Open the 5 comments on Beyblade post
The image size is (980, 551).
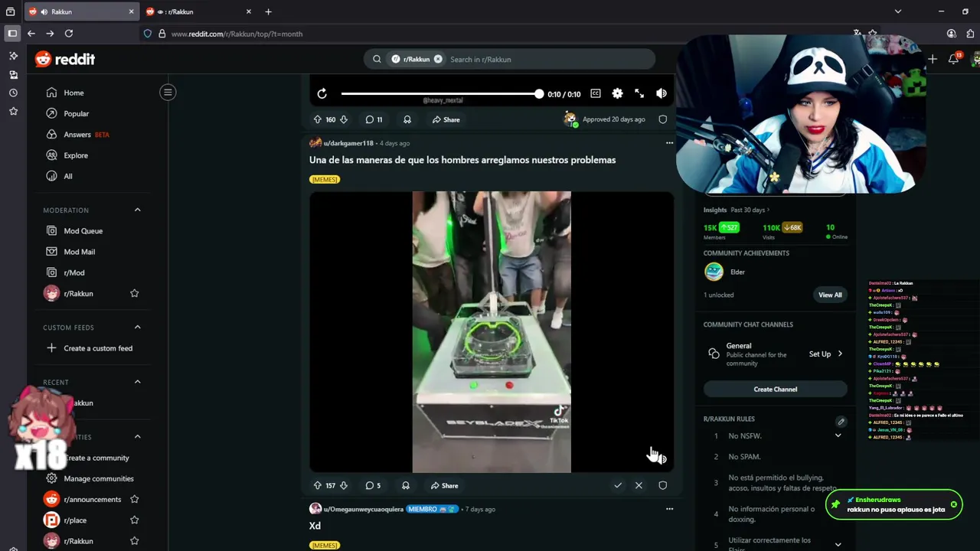pyautogui.click(x=373, y=485)
